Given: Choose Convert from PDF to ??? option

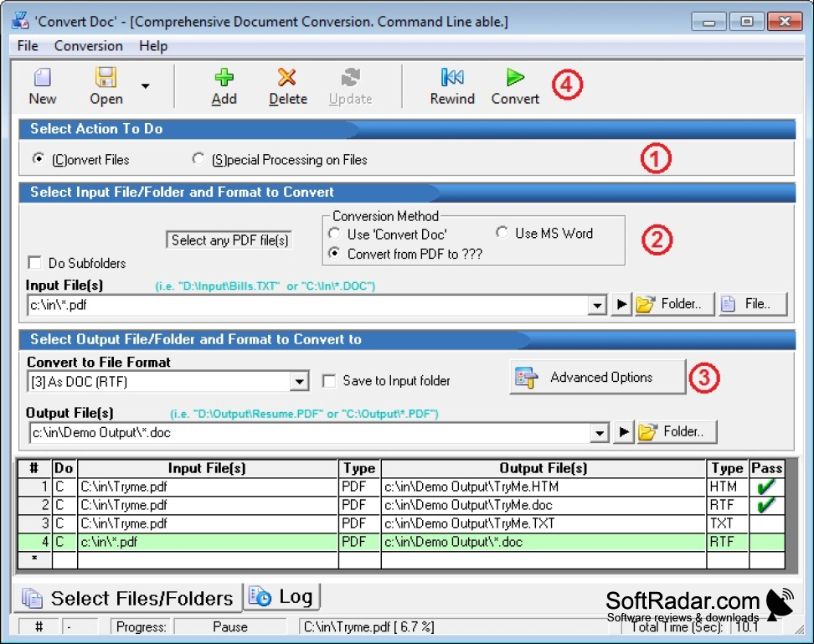Looking at the screenshot, I should point(334,253).
